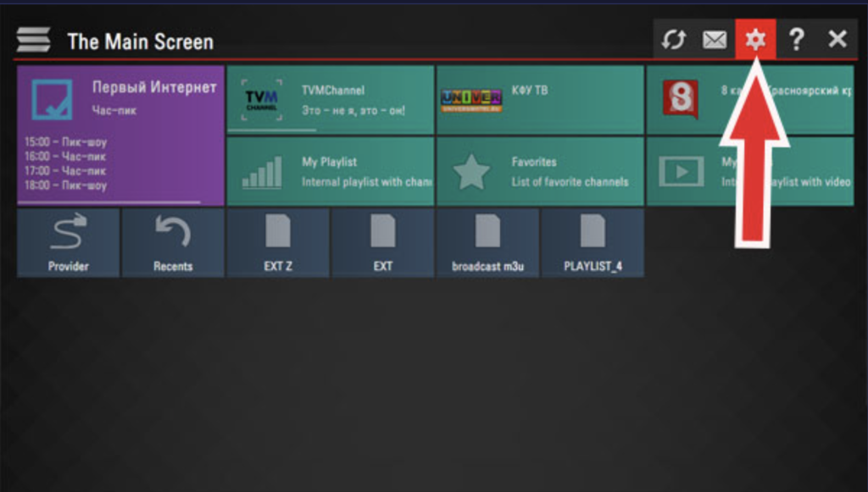Click the question mark help icon

click(x=796, y=40)
